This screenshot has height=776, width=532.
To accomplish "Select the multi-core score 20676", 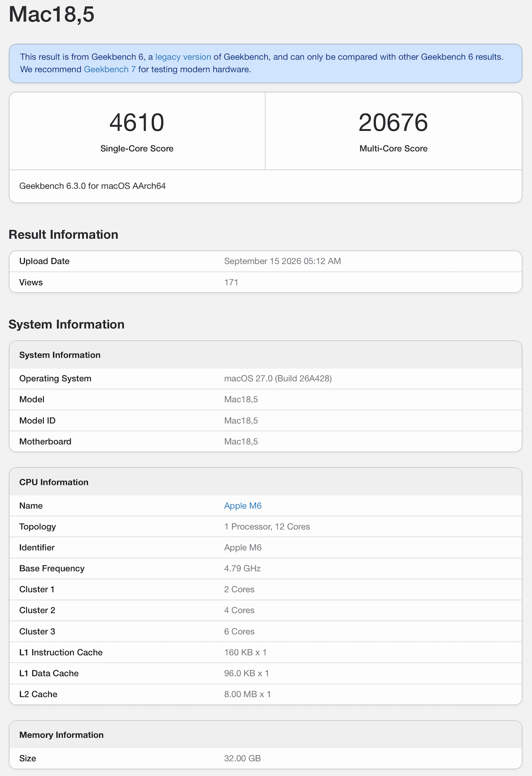I will (393, 122).
